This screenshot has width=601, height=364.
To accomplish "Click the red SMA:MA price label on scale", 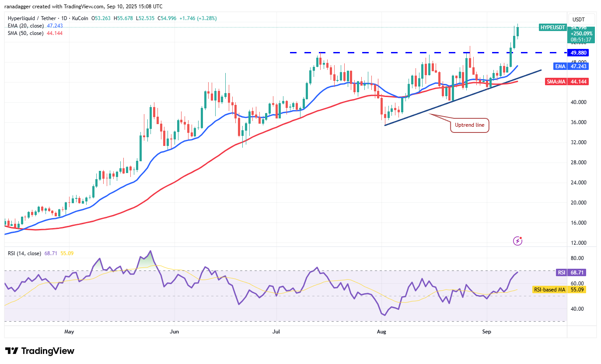I will coord(556,81).
